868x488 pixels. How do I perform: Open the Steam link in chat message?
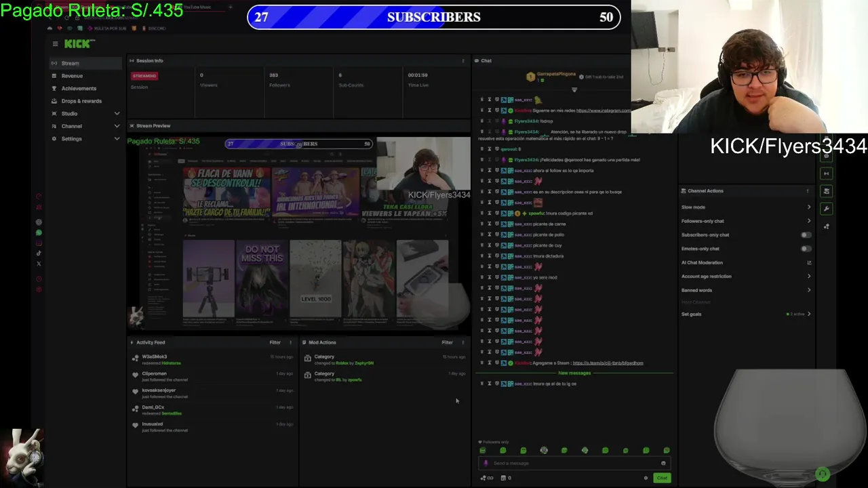pos(608,363)
